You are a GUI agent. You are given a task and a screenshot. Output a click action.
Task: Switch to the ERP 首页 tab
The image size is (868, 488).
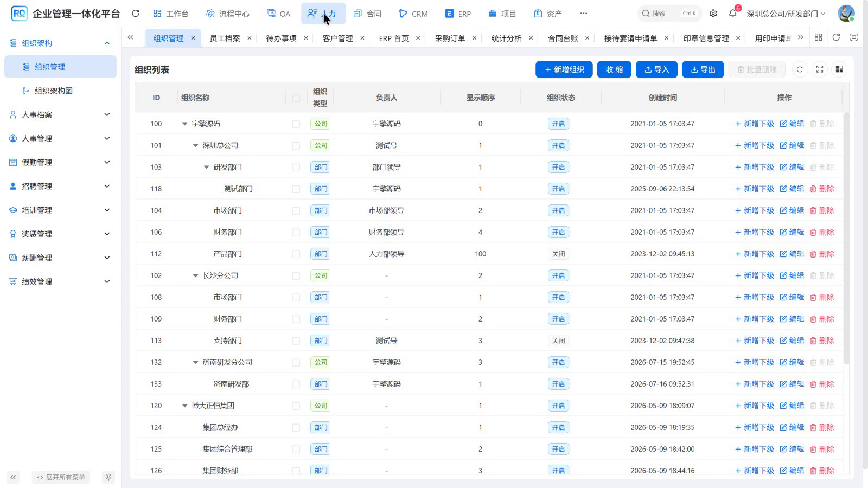(394, 38)
